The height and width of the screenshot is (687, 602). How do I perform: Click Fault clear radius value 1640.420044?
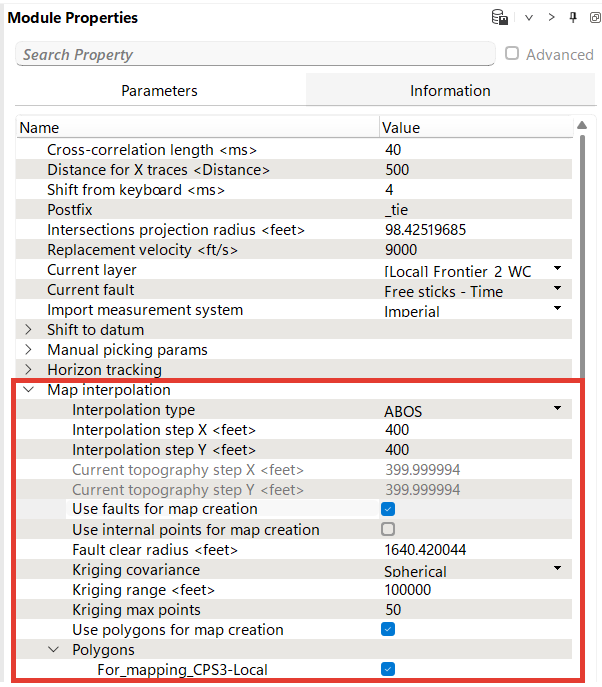pos(425,550)
